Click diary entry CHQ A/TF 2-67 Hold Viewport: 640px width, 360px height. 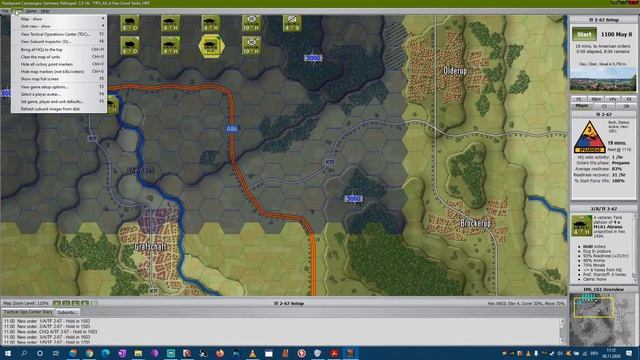tap(51, 332)
